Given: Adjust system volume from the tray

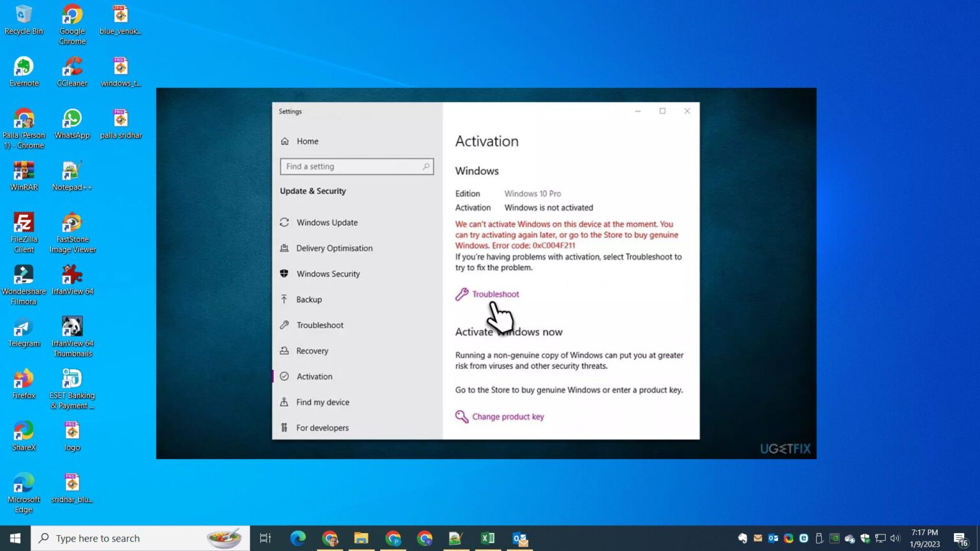Looking at the screenshot, I should click(x=896, y=538).
